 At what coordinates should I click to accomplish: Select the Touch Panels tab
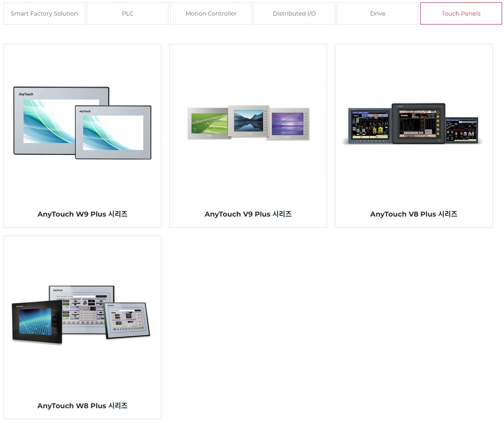(461, 14)
